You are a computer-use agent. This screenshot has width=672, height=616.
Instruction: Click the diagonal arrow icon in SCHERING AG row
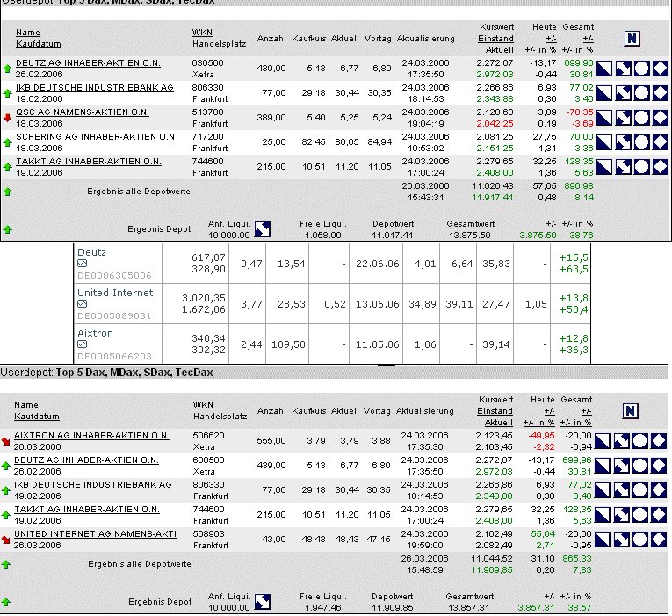[x=623, y=142]
